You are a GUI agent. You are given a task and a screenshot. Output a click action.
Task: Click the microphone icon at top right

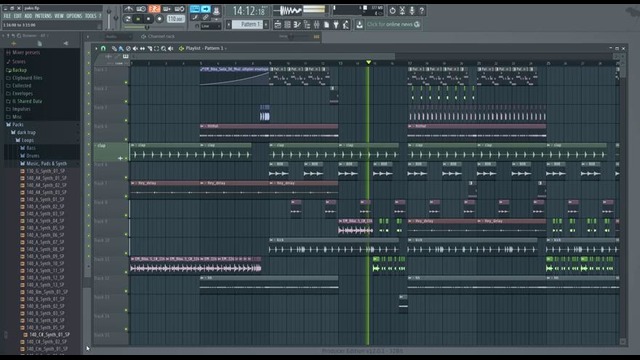point(412,11)
